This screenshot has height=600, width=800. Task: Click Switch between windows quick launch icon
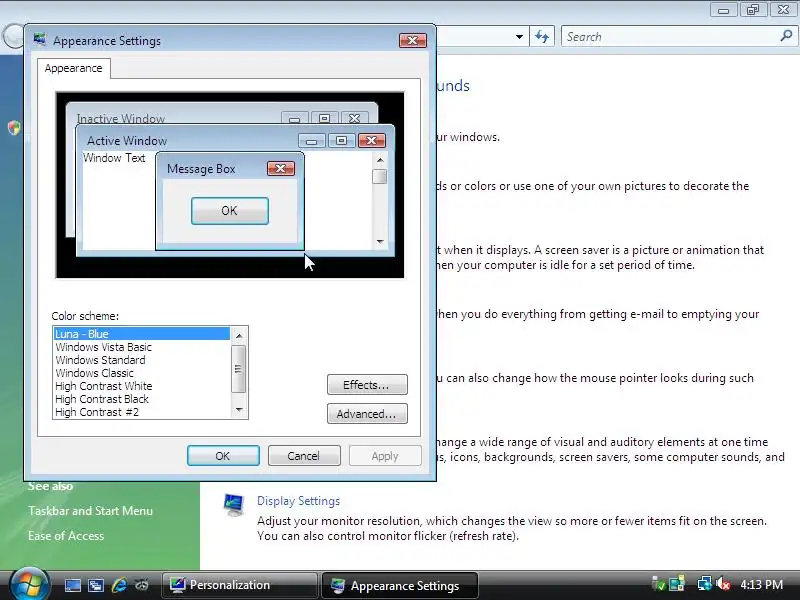95,585
